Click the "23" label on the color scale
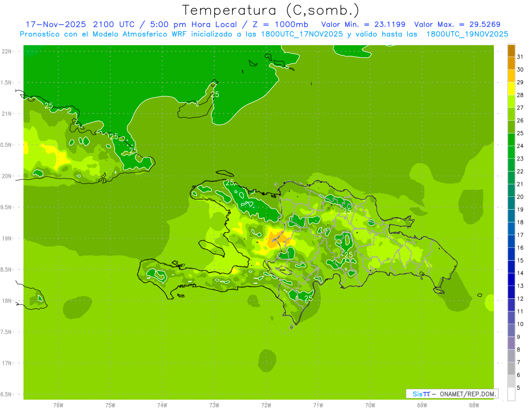Viewport: 532px width, 411px height. (x=520, y=159)
